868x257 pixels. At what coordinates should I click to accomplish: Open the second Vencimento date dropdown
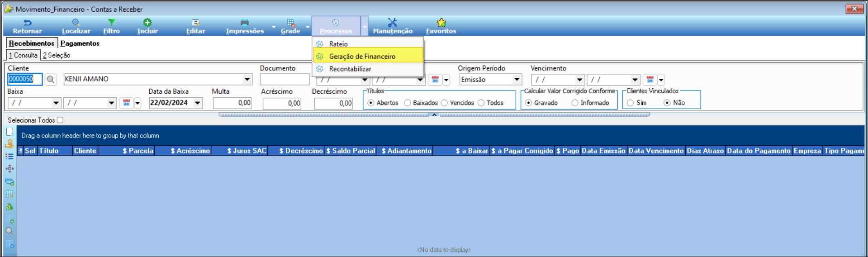point(635,80)
